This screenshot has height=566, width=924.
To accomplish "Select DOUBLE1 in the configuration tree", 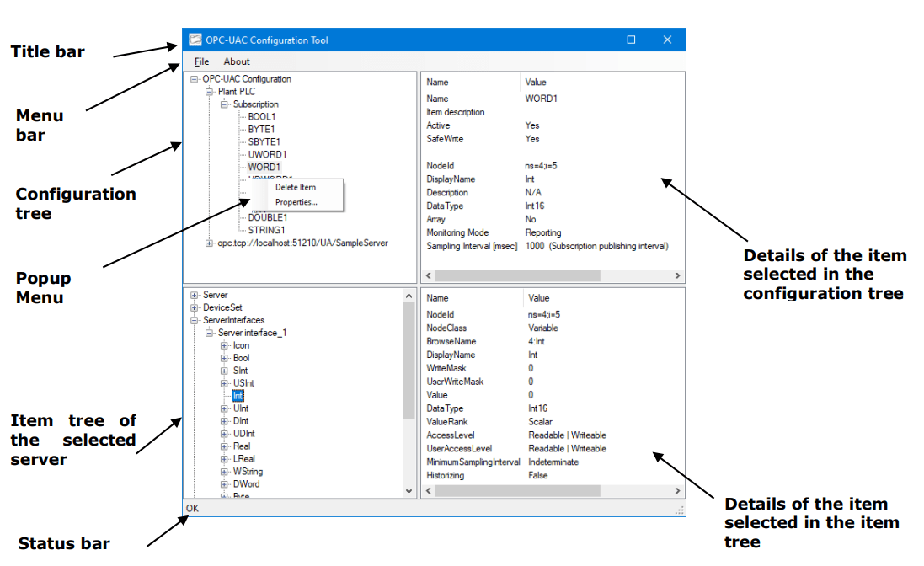I will click(268, 217).
